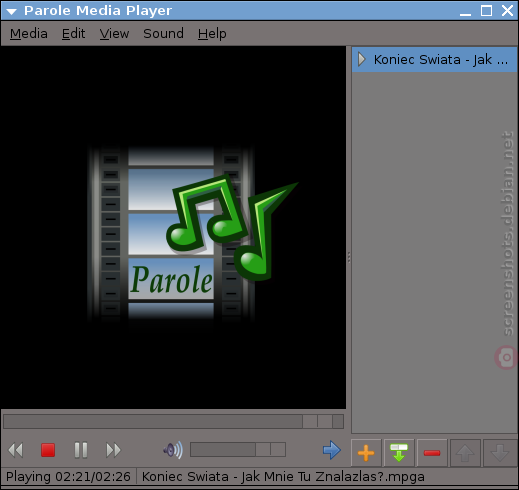Click the volume level slider

click(x=238, y=450)
